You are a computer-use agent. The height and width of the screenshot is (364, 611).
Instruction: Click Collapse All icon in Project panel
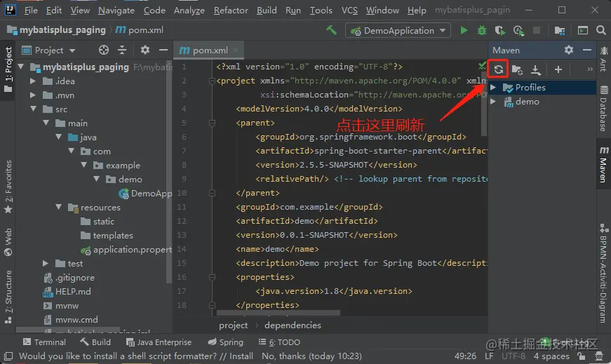tap(122, 50)
